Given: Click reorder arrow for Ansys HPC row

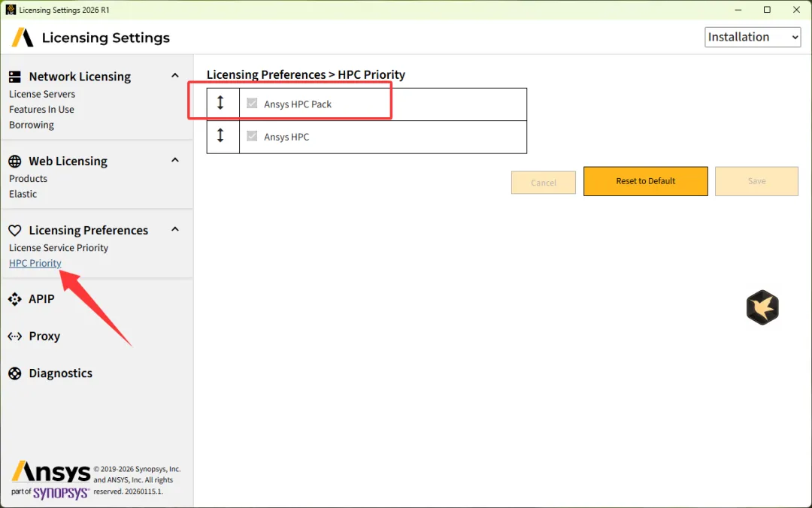Looking at the screenshot, I should pos(220,136).
